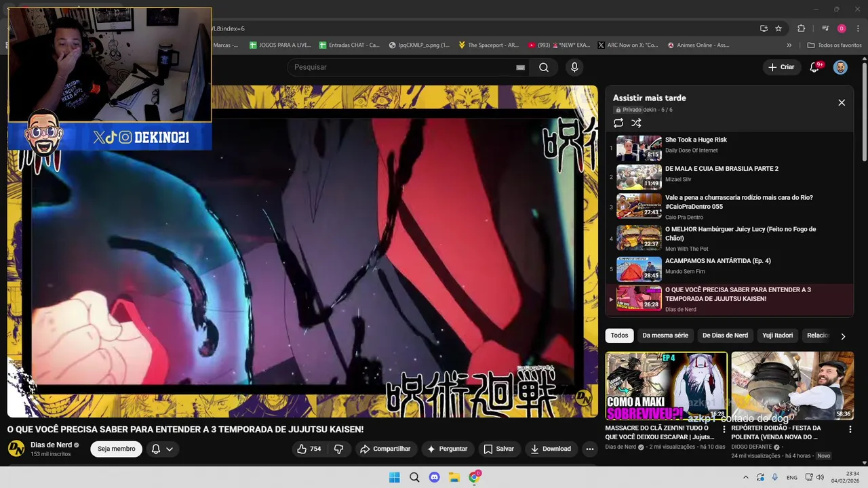Open the channel notification bell dropdown
Screen dimensions: 868x488
(x=162, y=449)
